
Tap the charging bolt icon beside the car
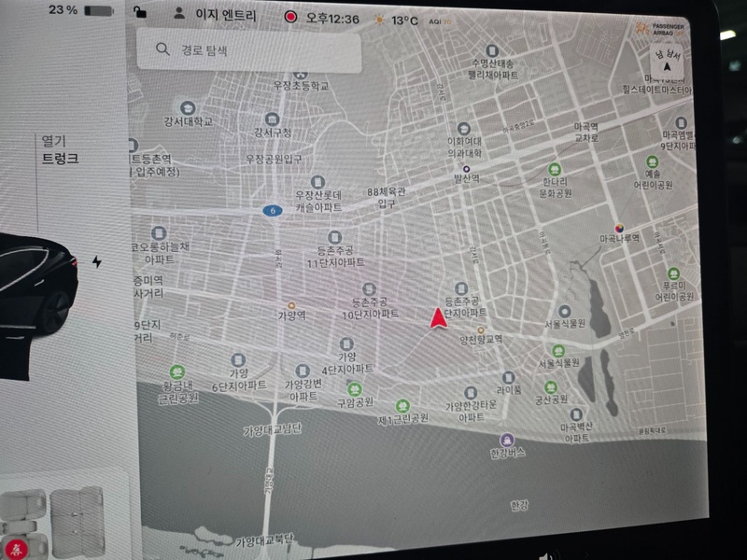[97, 262]
